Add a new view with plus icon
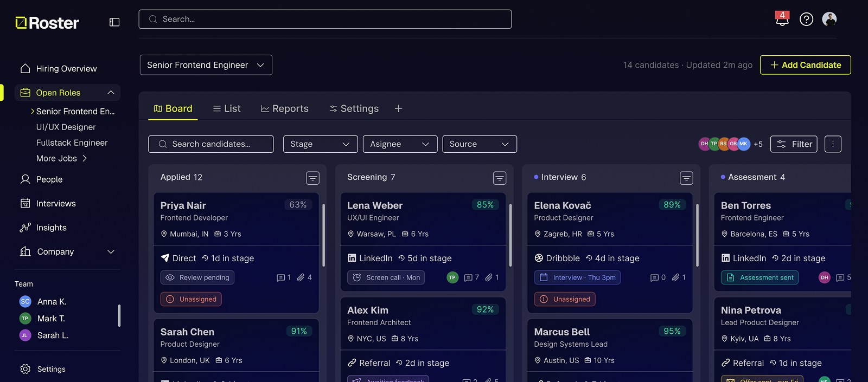This screenshot has height=382, width=868. pyautogui.click(x=398, y=108)
